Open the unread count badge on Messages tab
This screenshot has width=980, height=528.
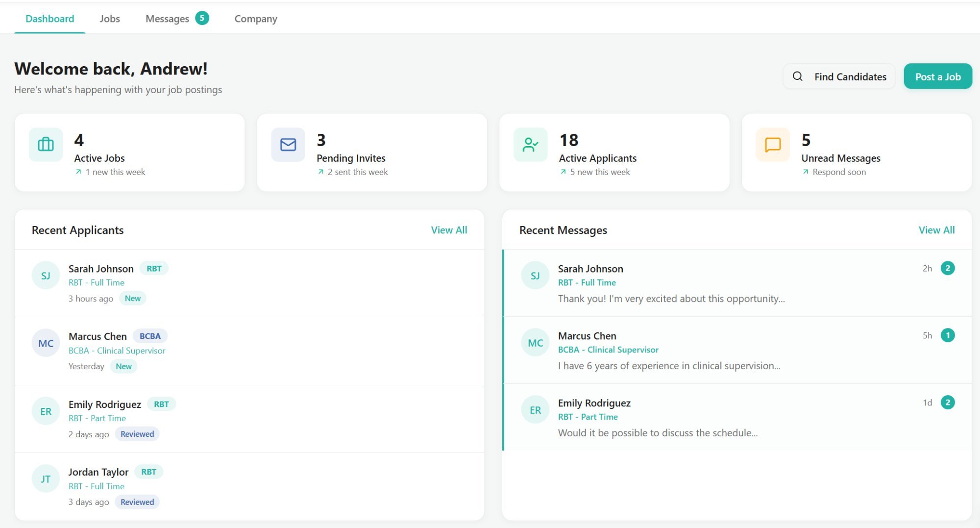[x=201, y=18]
